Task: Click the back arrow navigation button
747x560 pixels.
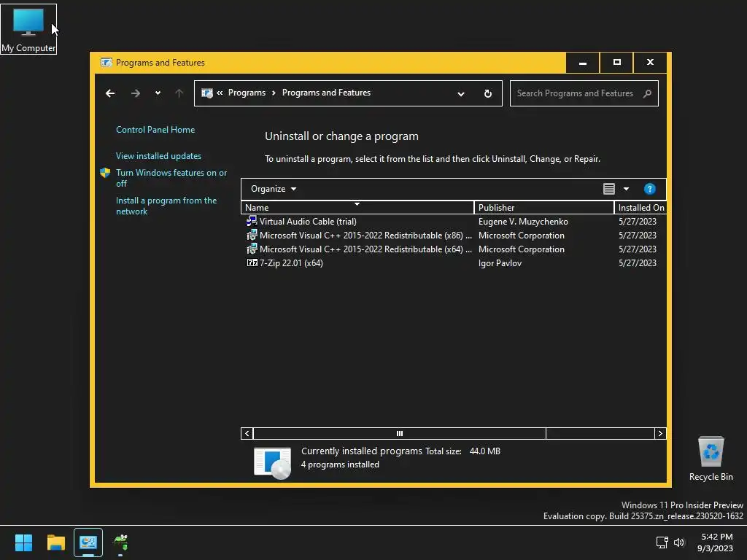Action: click(x=110, y=93)
